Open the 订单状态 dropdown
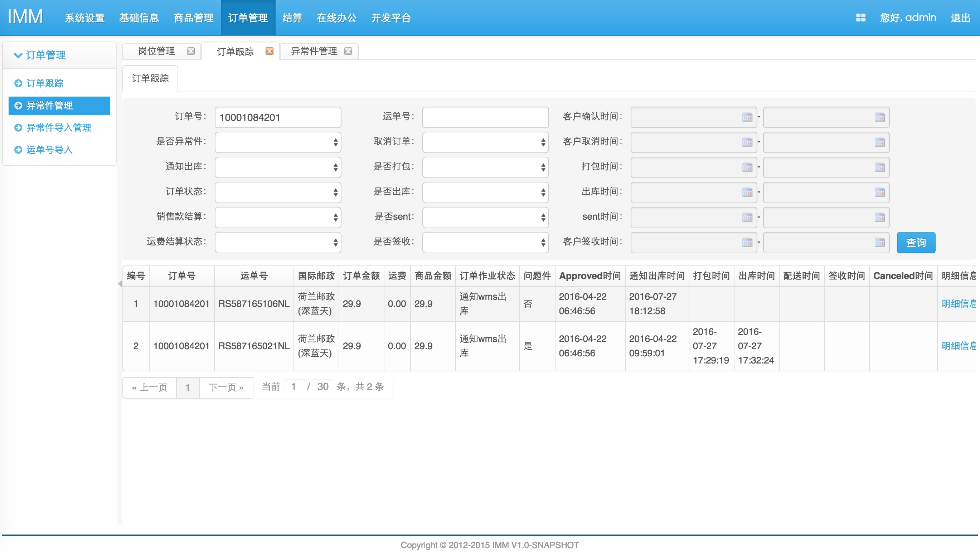 pos(278,192)
